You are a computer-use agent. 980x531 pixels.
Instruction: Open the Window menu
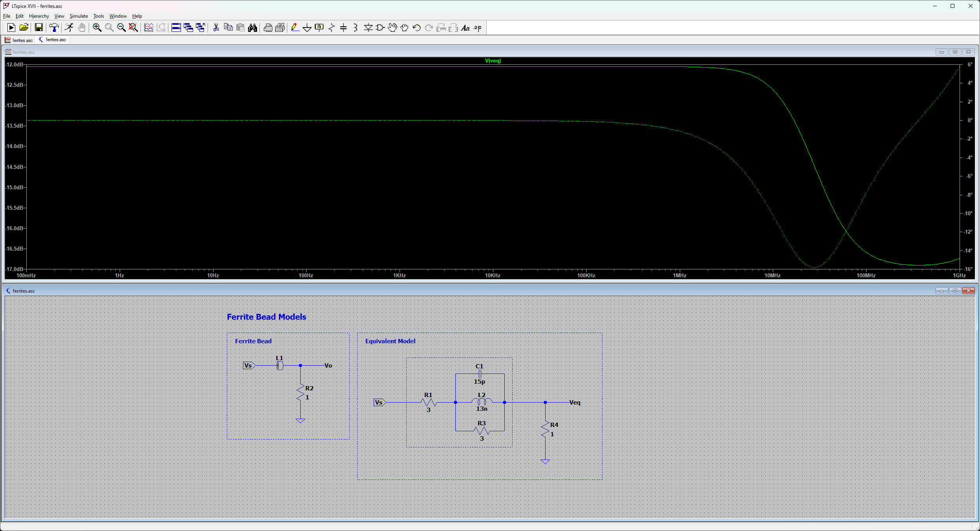pyautogui.click(x=118, y=16)
